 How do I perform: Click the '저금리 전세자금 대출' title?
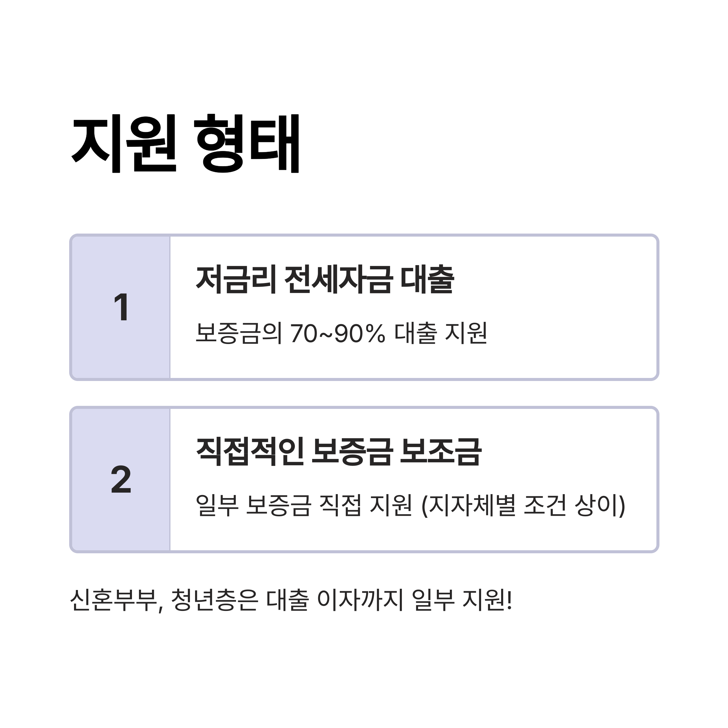tap(325, 279)
